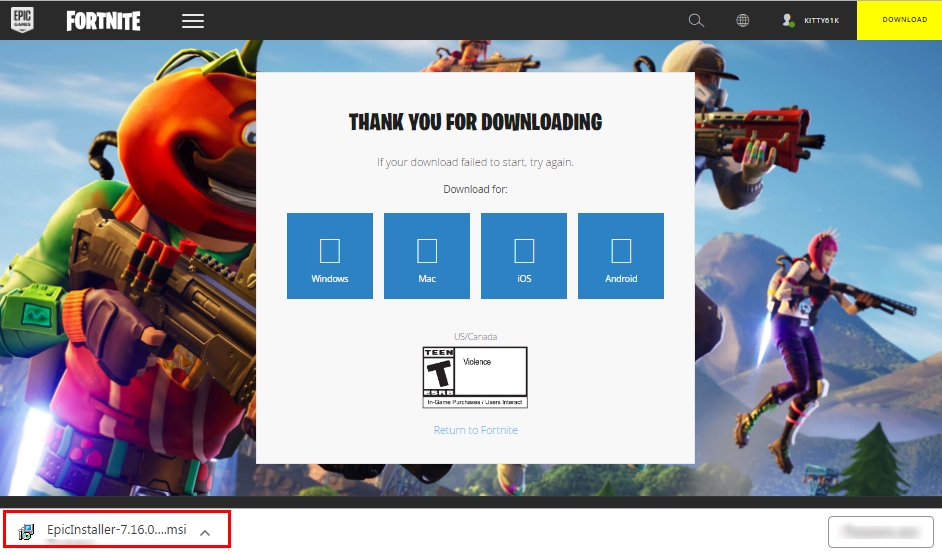Image resolution: width=942 pixels, height=555 pixels.
Task: Open the KITTY61K account menu
Action: pos(810,20)
